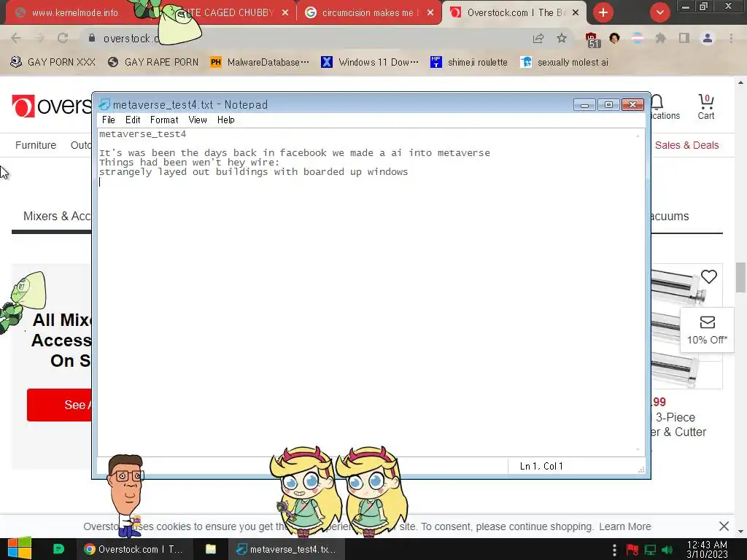Go back in Chrome

(16, 38)
